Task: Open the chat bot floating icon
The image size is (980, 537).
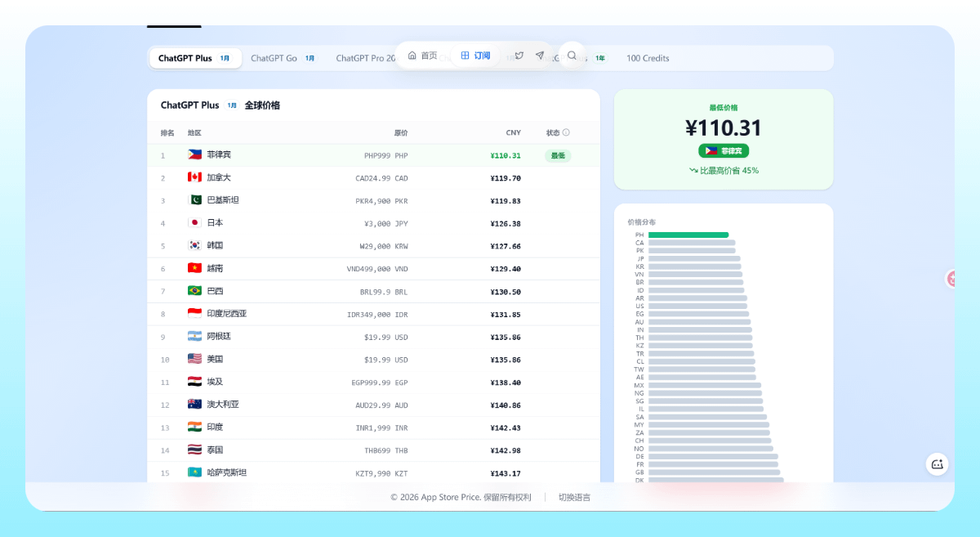Action: click(937, 464)
